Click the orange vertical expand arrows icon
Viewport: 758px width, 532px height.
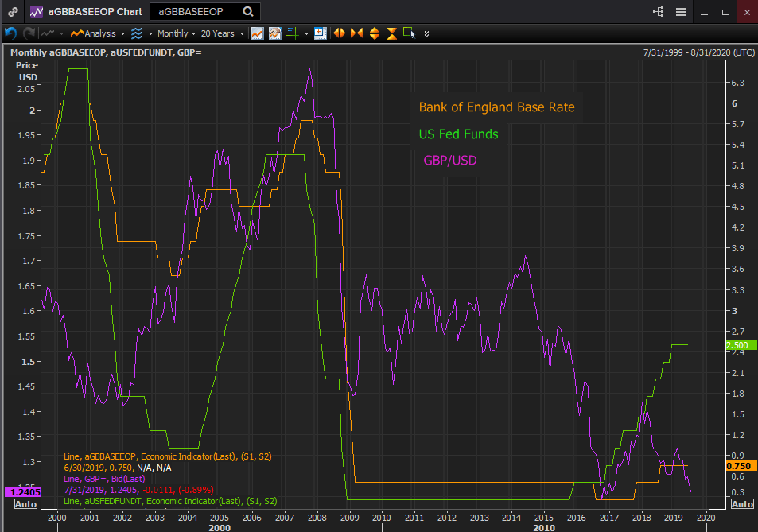[374, 33]
